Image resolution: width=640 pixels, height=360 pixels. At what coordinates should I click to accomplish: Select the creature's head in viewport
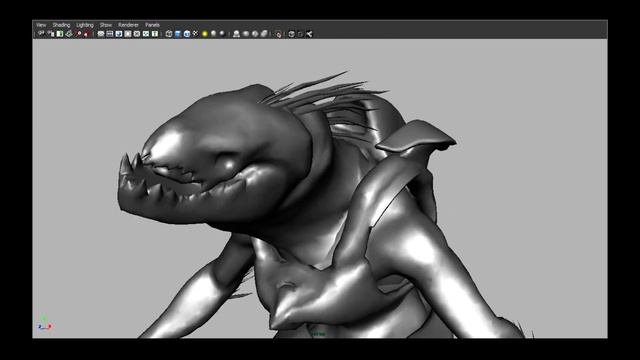220,155
